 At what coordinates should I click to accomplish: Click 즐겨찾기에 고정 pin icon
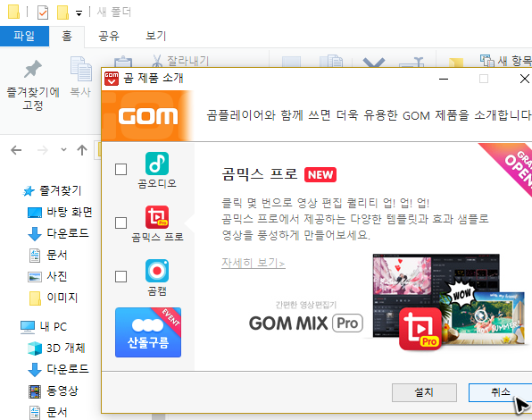pyautogui.click(x=33, y=69)
